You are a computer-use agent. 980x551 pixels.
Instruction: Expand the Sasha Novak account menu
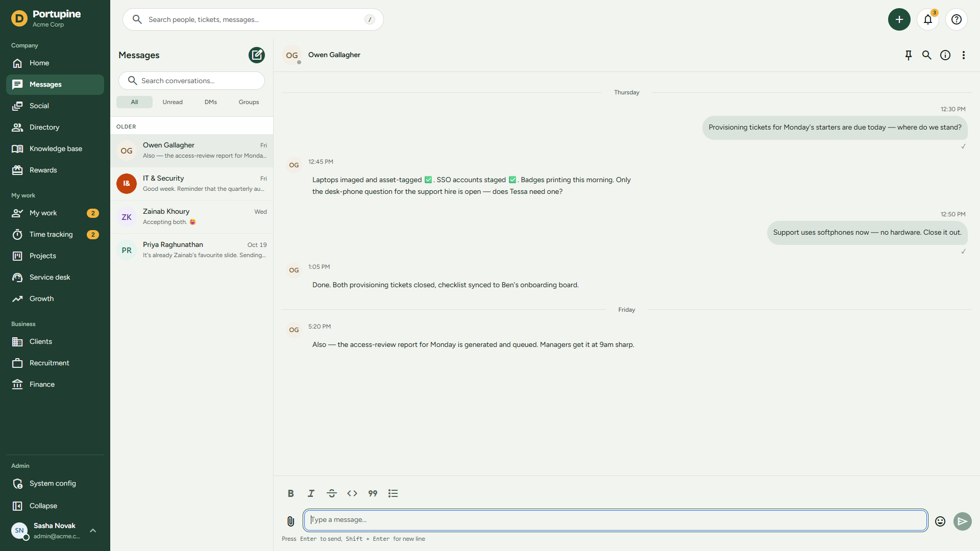pyautogui.click(x=93, y=531)
